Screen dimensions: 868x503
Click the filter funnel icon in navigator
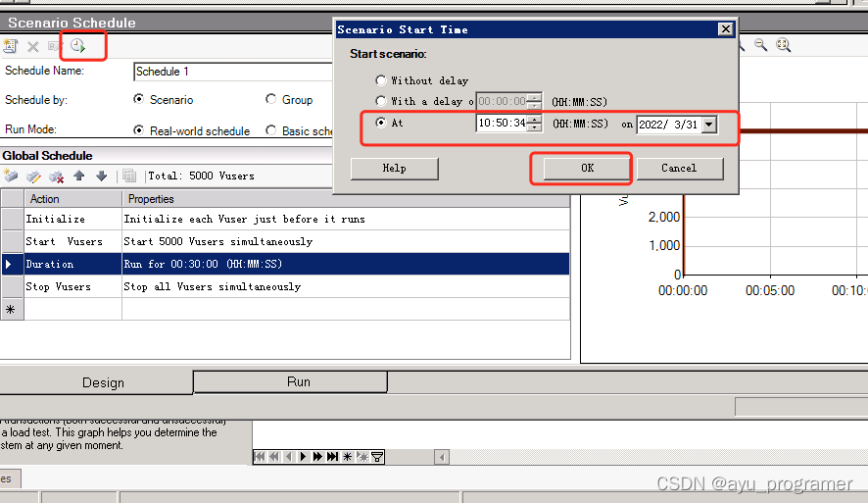(x=377, y=457)
